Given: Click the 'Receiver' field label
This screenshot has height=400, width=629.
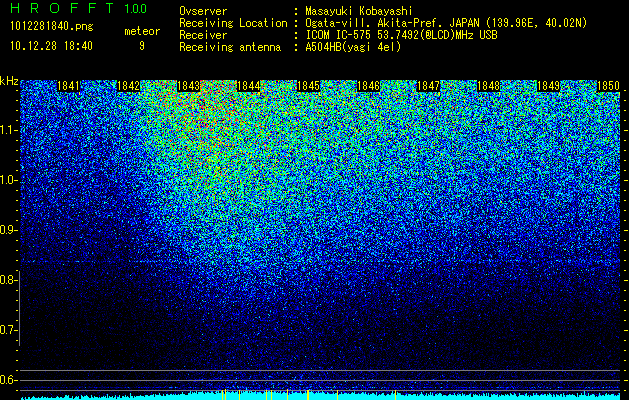Looking at the screenshot, I should pyautogui.click(x=203, y=35).
